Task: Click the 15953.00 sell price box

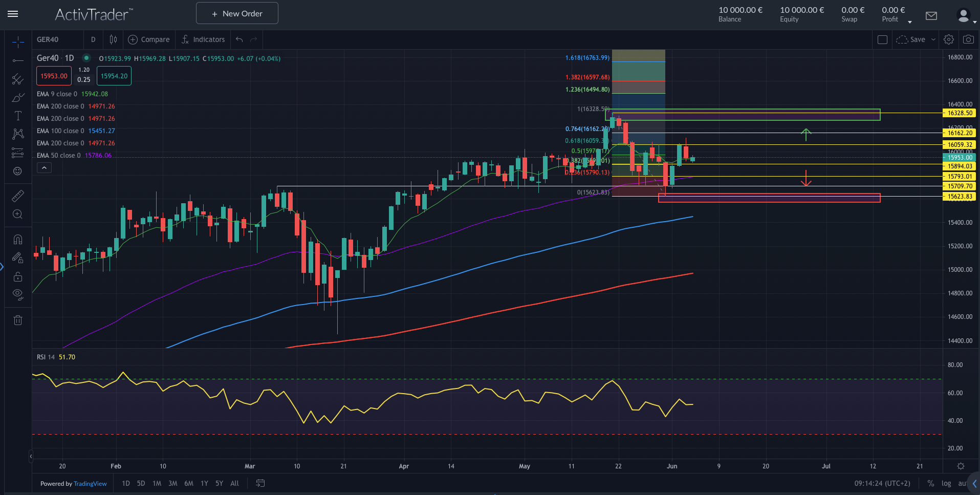Action: click(53, 75)
